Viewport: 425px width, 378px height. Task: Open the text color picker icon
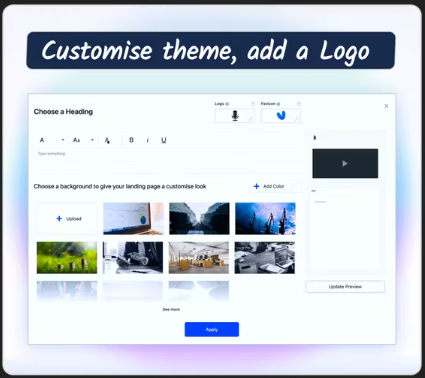(107, 140)
